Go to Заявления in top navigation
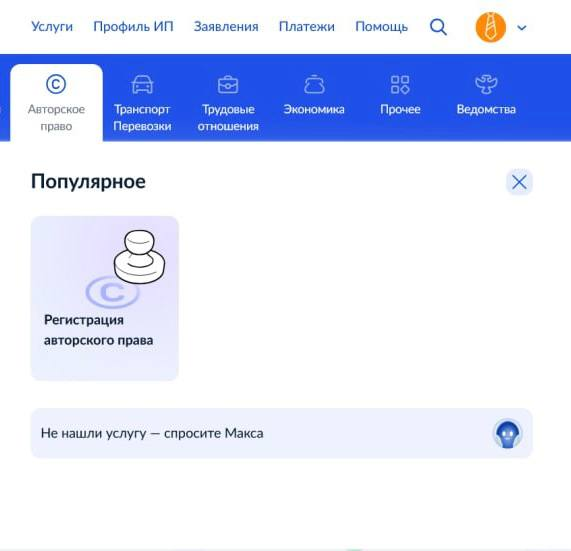The height and width of the screenshot is (551, 571). [x=226, y=27]
